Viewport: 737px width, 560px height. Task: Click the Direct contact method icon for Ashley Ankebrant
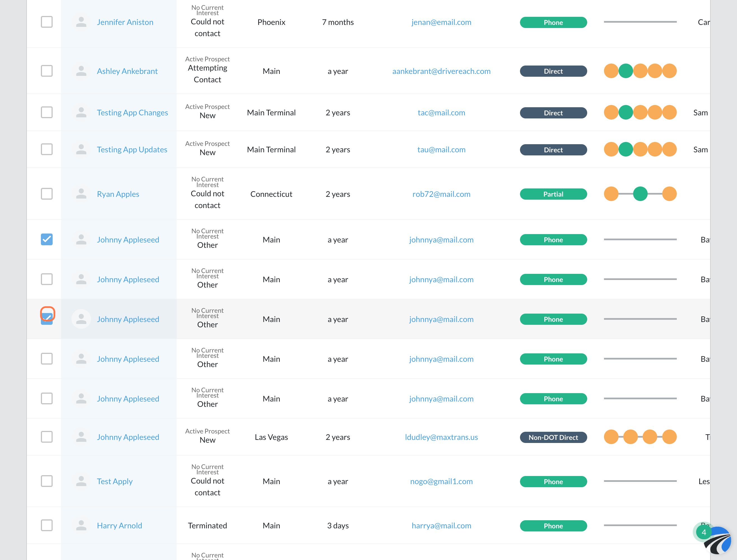(552, 71)
